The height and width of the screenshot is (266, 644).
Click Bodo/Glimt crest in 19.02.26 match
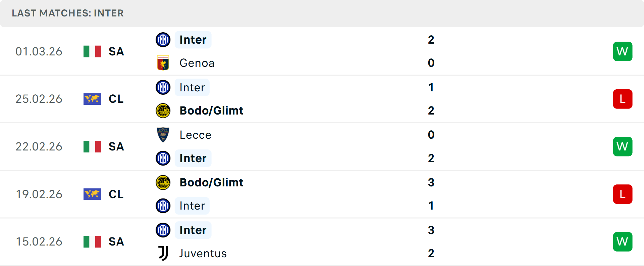point(163,182)
